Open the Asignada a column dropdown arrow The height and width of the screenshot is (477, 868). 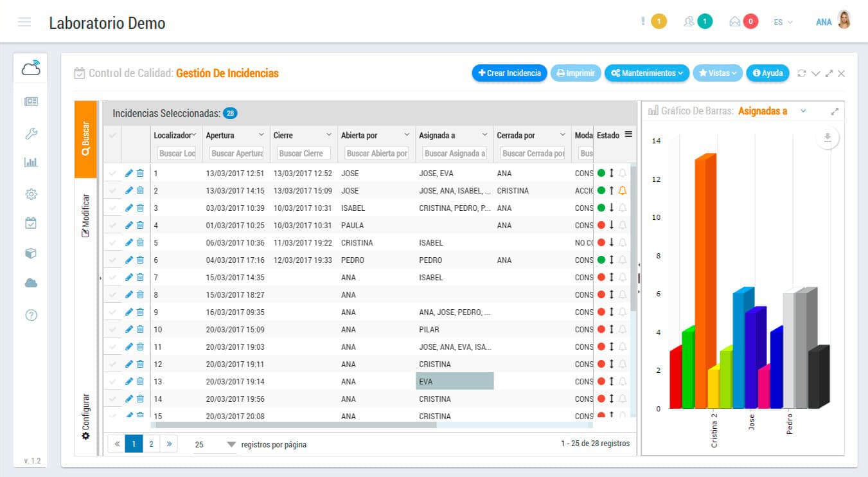(x=484, y=135)
